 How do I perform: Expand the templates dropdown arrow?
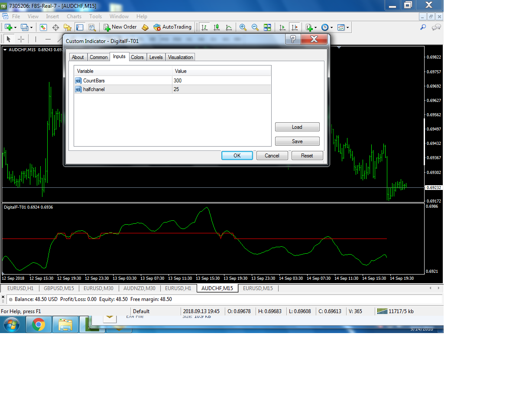348,27
